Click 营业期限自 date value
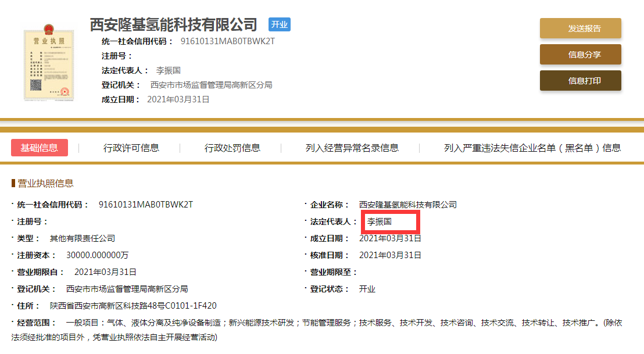 (x=105, y=272)
